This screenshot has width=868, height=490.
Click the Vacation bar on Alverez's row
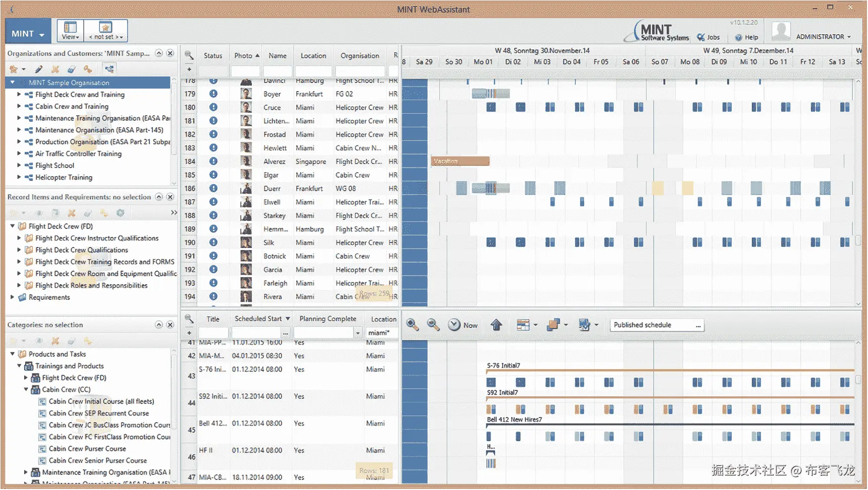coord(460,161)
